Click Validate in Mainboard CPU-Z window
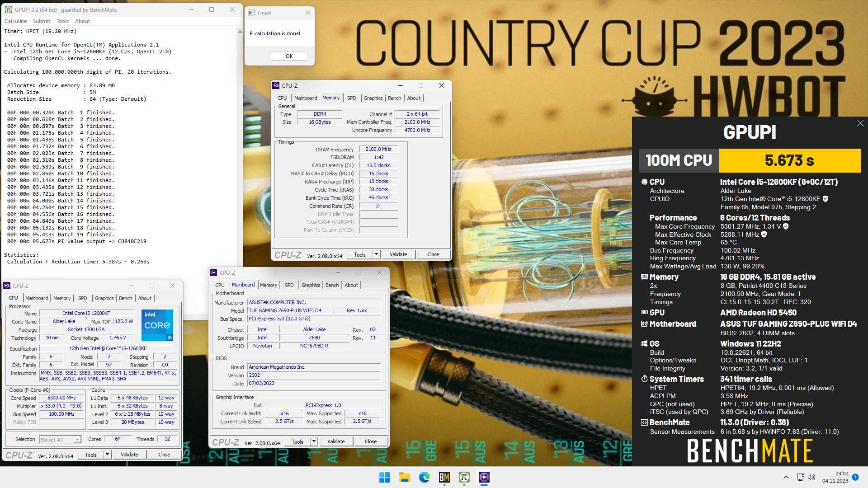This screenshot has width=868, height=488. [336, 441]
